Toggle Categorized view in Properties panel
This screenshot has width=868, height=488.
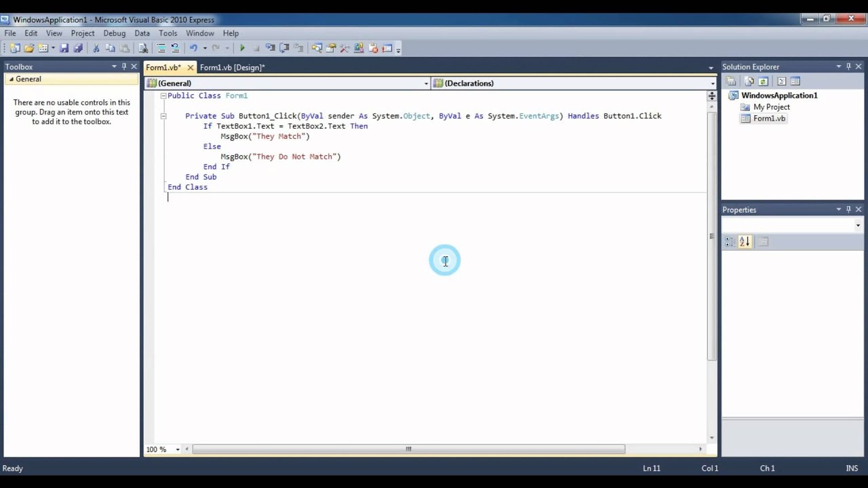(x=730, y=241)
